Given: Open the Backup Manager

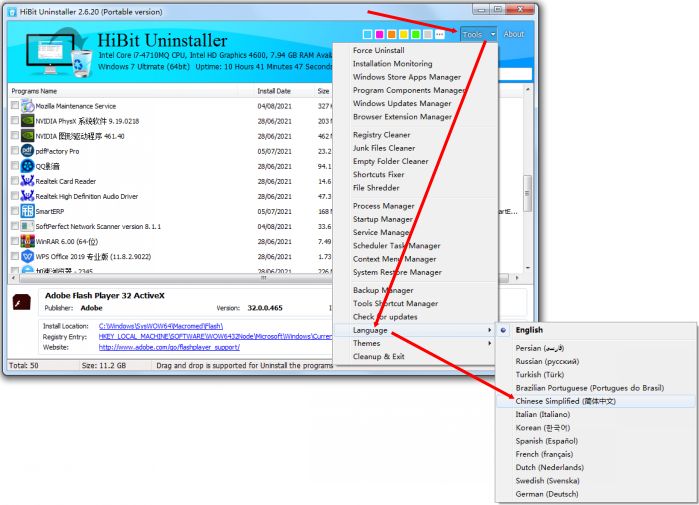Looking at the screenshot, I should (383, 290).
